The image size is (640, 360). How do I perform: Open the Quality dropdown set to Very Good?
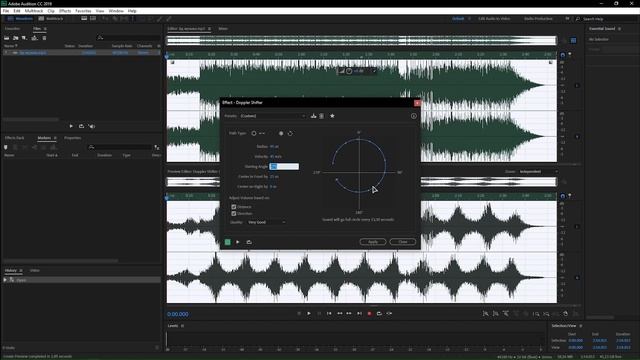[x=267, y=222]
